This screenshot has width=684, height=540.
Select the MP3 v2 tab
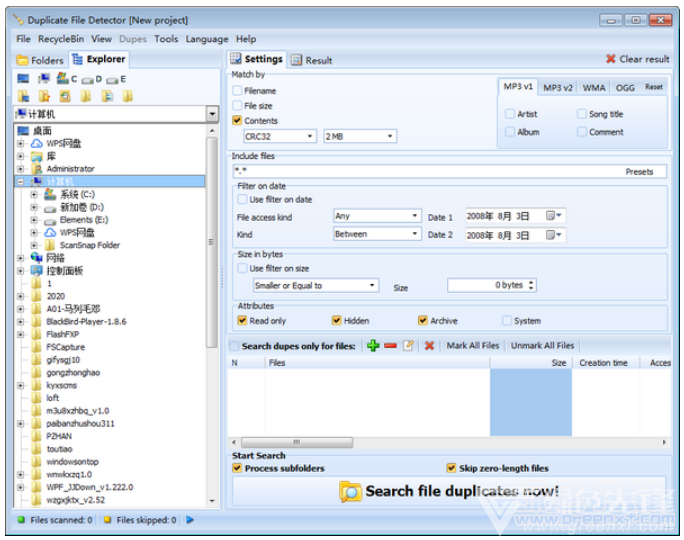557,88
